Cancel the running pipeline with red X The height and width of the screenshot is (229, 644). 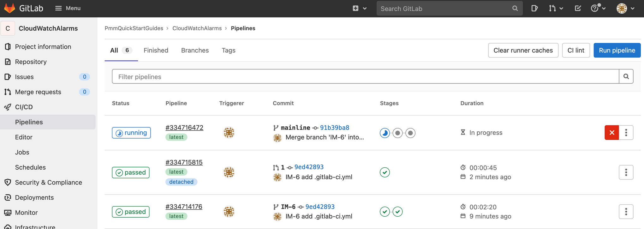click(x=611, y=133)
